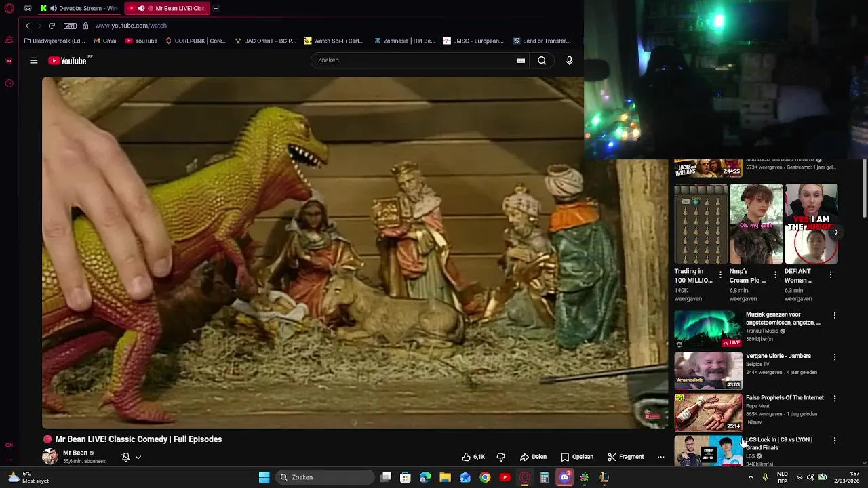Open Discord from the taskbar
Image resolution: width=868 pixels, height=488 pixels.
564,477
